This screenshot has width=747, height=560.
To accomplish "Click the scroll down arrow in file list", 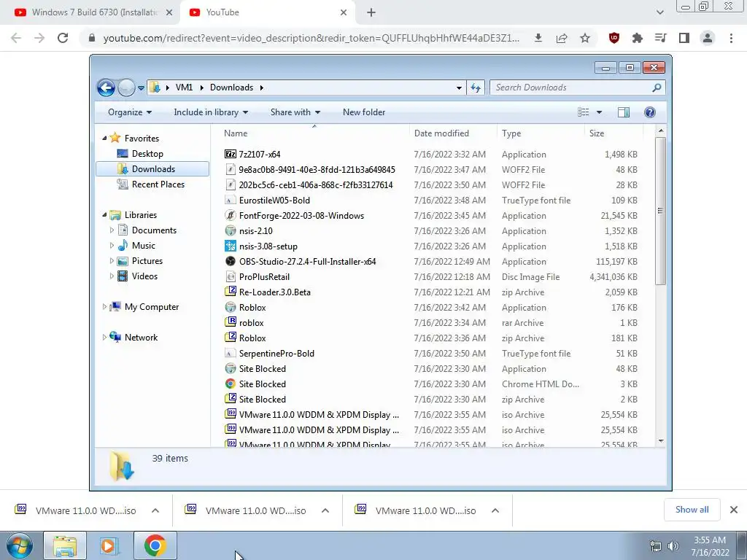I will [661, 441].
